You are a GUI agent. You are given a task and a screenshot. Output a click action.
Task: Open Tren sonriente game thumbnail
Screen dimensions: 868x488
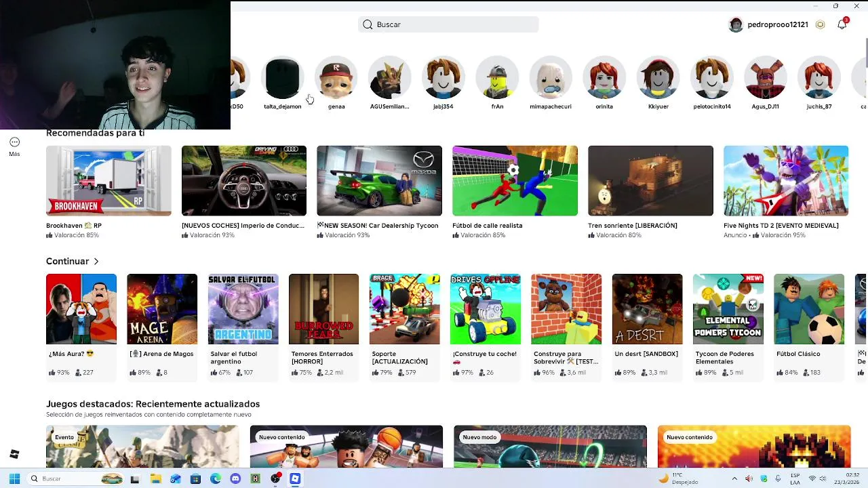tap(650, 181)
